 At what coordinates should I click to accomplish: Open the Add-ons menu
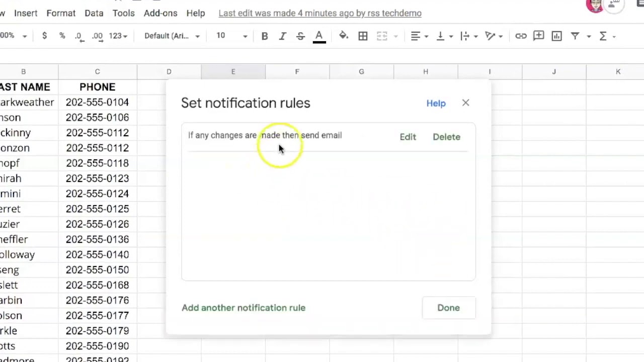pyautogui.click(x=160, y=13)
